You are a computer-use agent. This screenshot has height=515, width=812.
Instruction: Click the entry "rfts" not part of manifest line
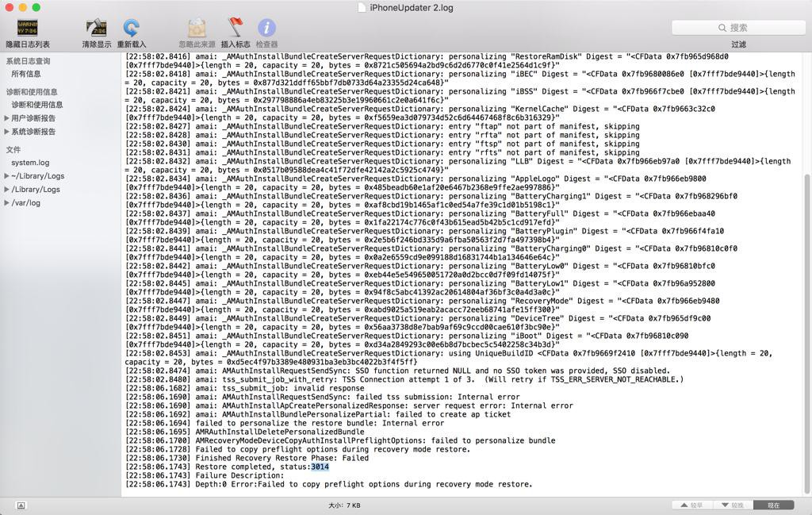click(383, 153)
